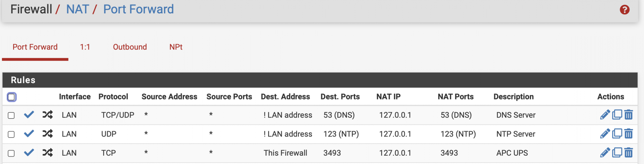
Task: Delete the NTP Server rule with trash icon
Action: click(629, 134)
